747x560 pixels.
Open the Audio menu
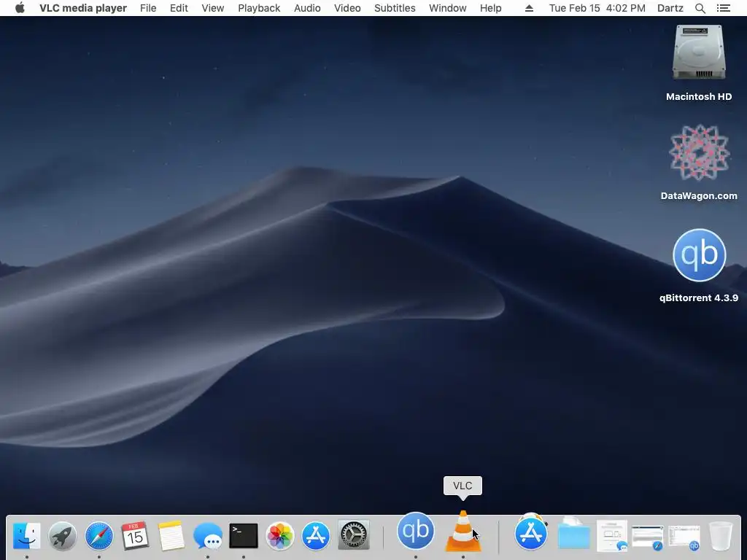[x=307, y=8]
